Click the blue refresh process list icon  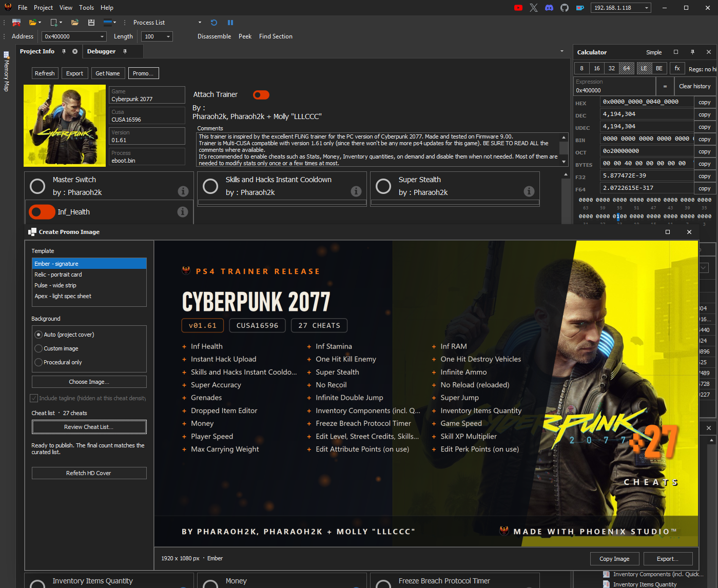[x=214, y=23]
